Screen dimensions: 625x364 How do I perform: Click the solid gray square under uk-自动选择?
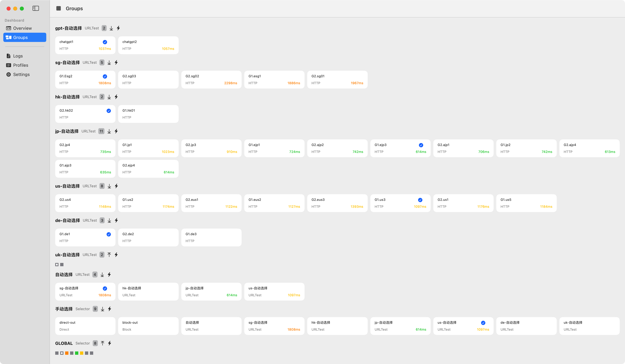62,265
